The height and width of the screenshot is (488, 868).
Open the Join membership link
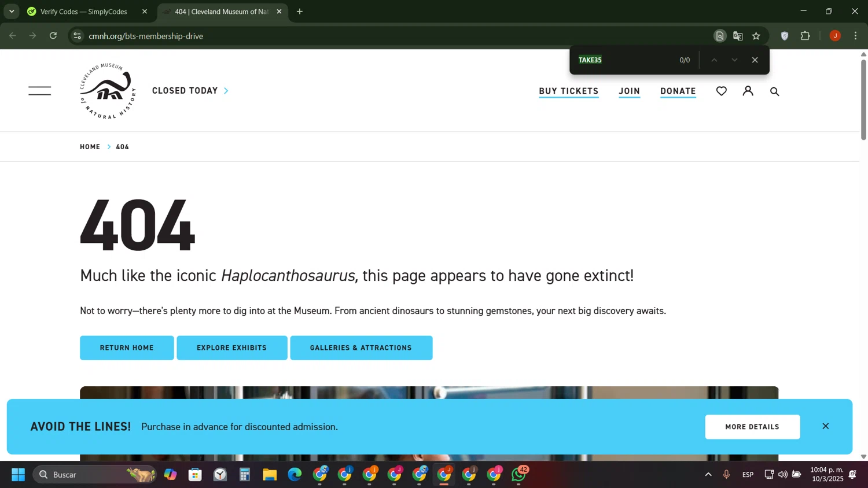[629, 91]
